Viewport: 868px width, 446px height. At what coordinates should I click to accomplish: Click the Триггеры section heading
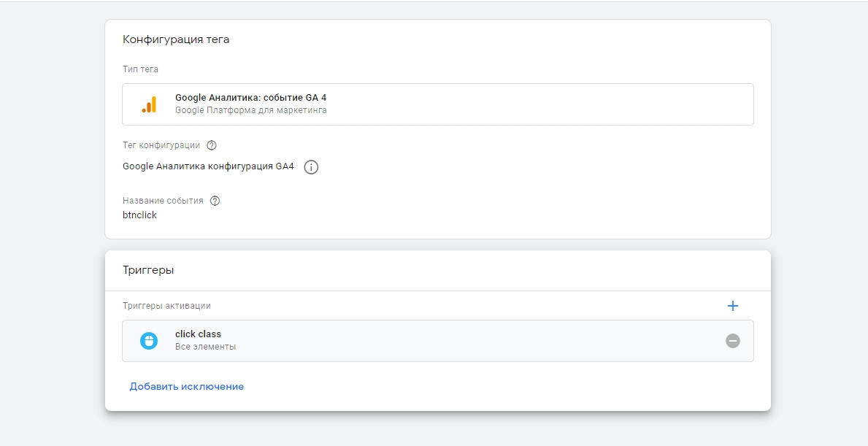tap(148, 271)
